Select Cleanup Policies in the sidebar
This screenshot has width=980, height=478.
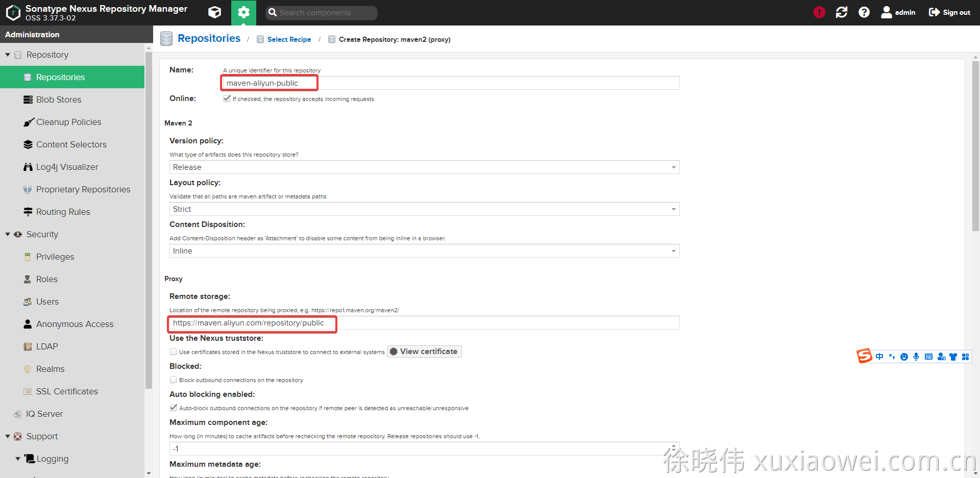point(68,122)
